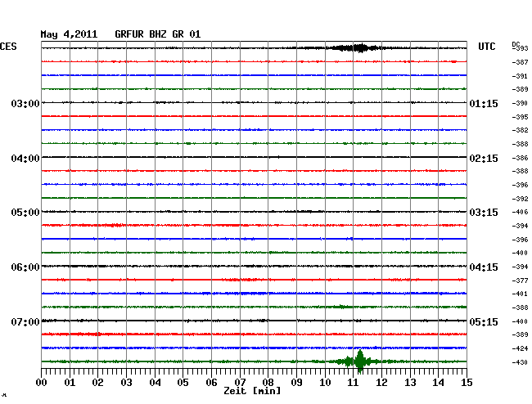
Task: Click the date label May 4,2011
Action: tap(69, 34)
